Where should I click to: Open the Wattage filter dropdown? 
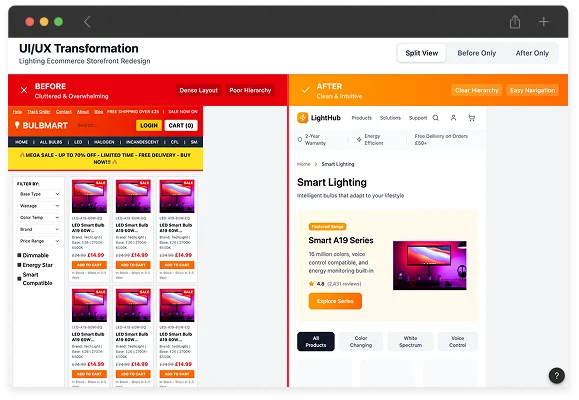click(38, 206)
